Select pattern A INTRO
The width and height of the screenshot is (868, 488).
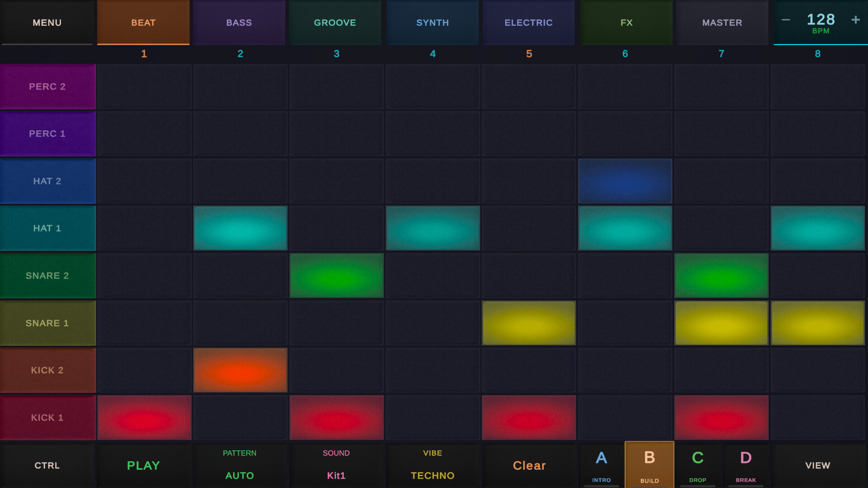pyautogui.click(x=601, y=465)
